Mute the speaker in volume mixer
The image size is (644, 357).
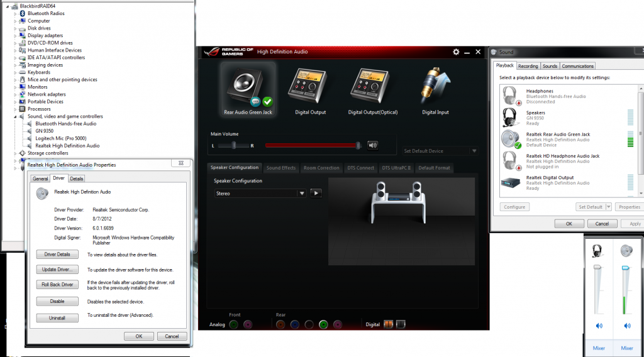pyautogui.click(x=627, y=326)
